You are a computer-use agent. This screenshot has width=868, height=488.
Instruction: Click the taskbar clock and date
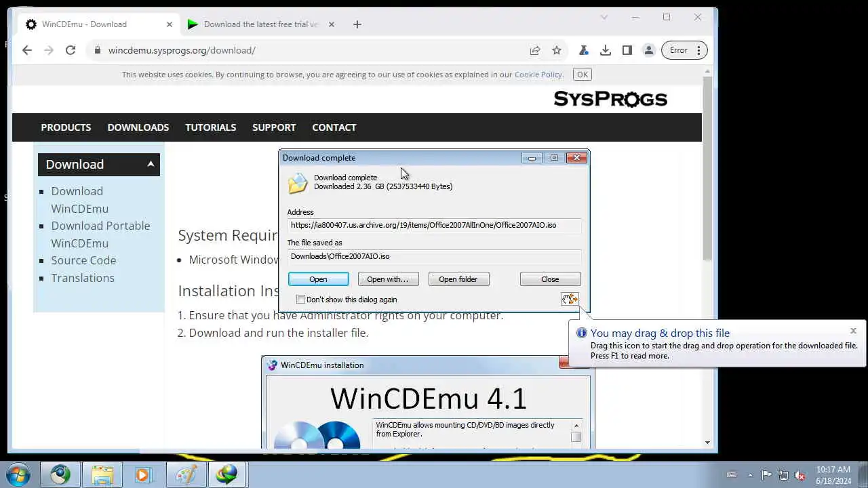pyautogui.click(x=833, y=475)
